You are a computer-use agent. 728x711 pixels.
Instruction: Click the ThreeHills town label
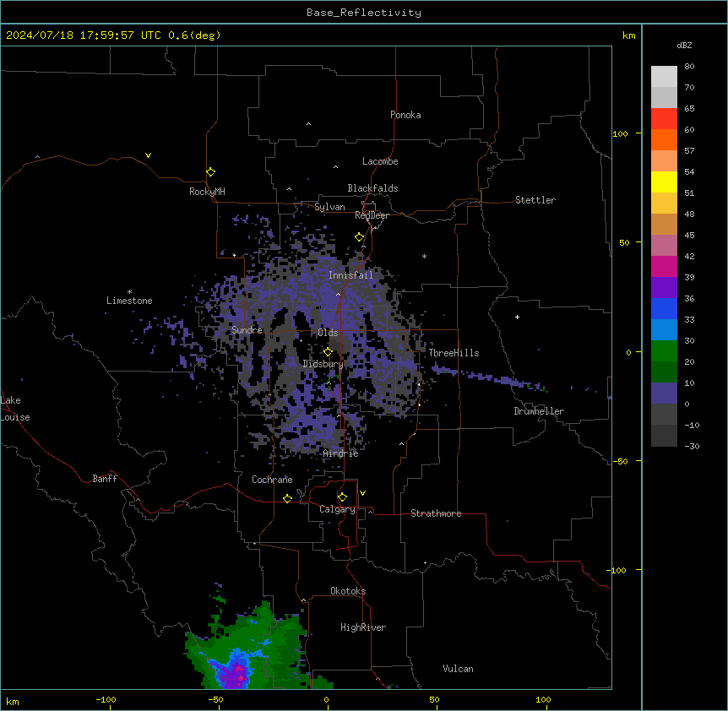(454, 353)
